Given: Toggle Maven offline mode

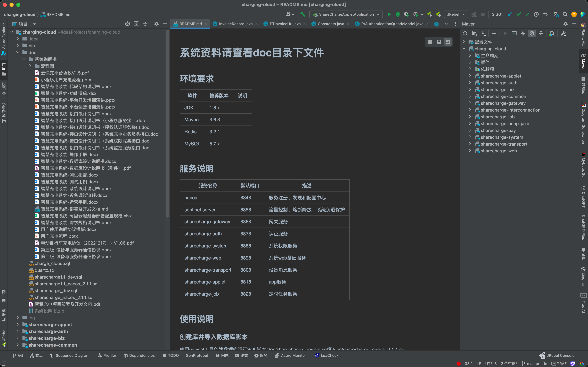Looking at the screenshot, I should coord(523,34).
